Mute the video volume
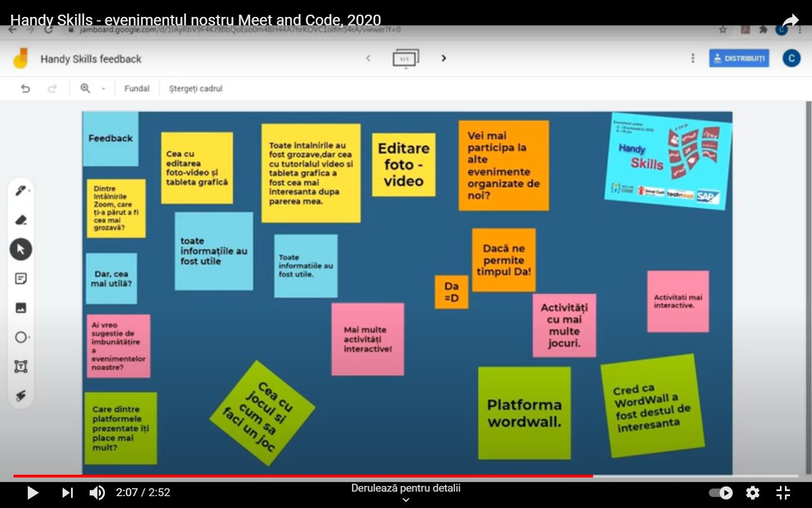This screenshot has width=812, height=508. [97, 493]
